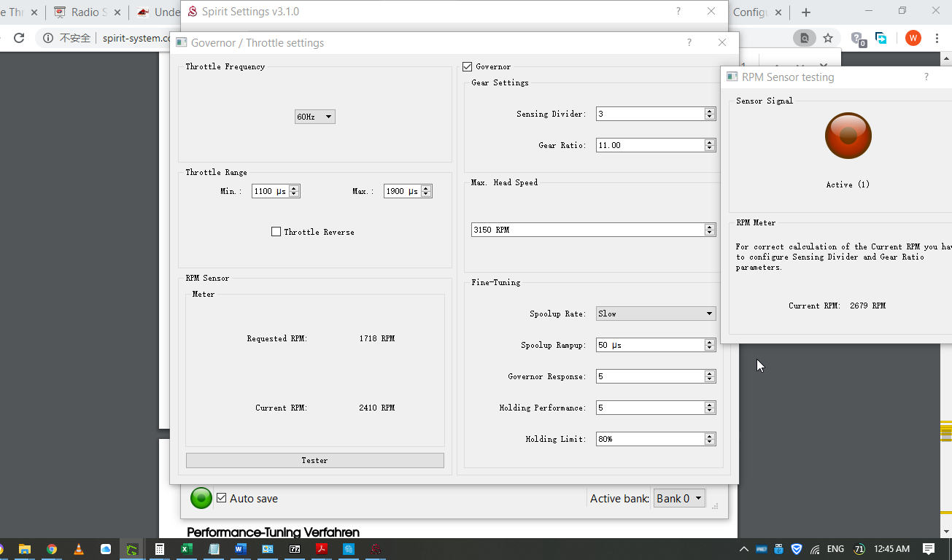Launch Excel from the taskbar
The width and height of the screenshot is (952, 560).
pyautogui.click(x=187, y=549)
